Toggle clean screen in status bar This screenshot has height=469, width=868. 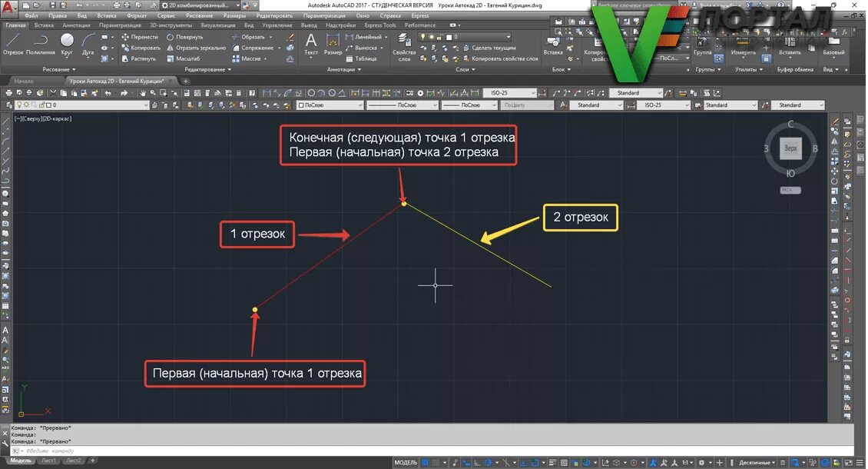847,462
